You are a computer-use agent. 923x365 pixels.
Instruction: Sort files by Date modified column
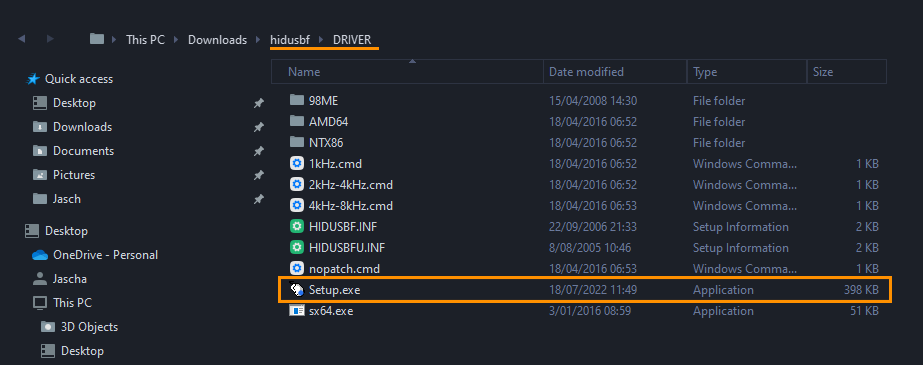tap(615, 72)
